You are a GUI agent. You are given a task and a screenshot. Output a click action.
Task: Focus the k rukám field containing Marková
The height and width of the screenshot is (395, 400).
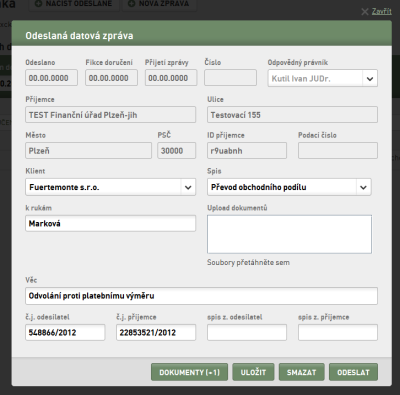(110, 223)
